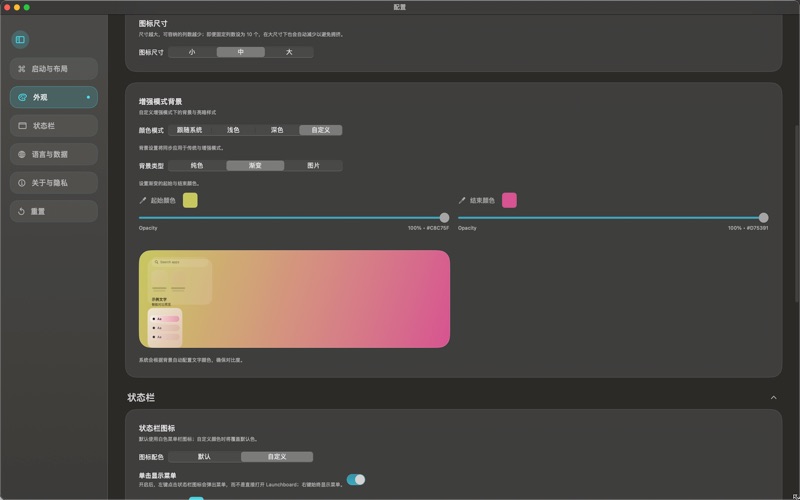Click the eyedropper icon beside 起始颜色

point(143,201)
